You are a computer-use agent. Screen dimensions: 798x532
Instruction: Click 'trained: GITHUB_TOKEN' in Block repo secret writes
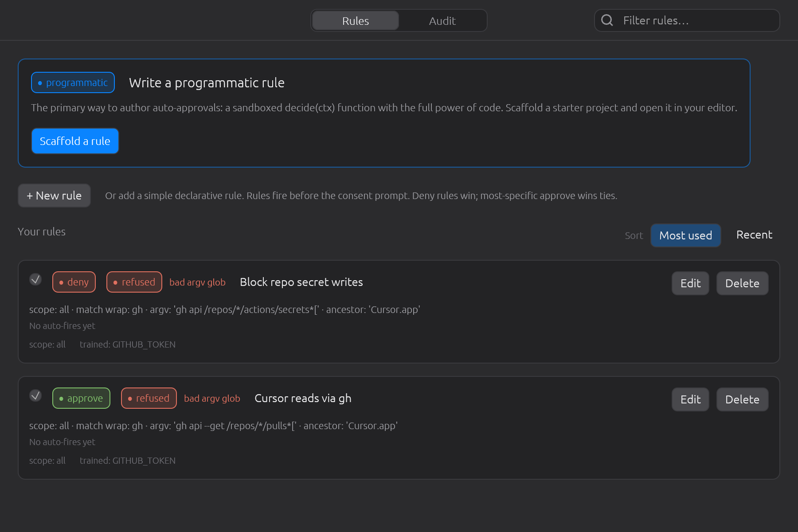tap(128, 344)
